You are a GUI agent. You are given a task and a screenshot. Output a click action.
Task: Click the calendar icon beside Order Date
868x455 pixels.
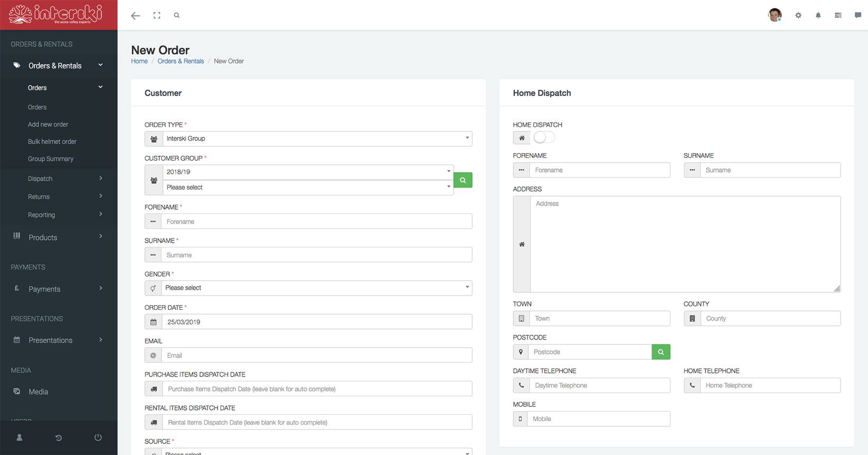click(153, 322)
